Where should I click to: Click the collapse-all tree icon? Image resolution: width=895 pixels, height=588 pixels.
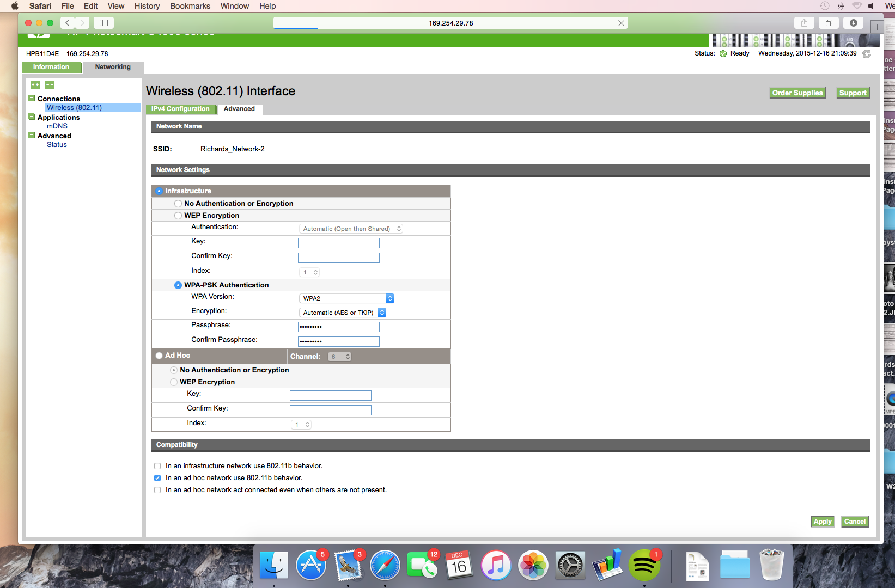tap(50, 85)
